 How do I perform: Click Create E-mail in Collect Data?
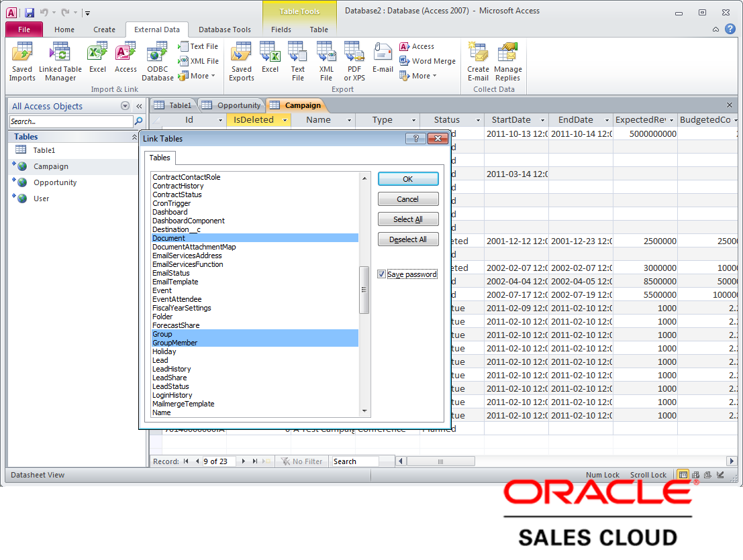(x=478, y=62)
